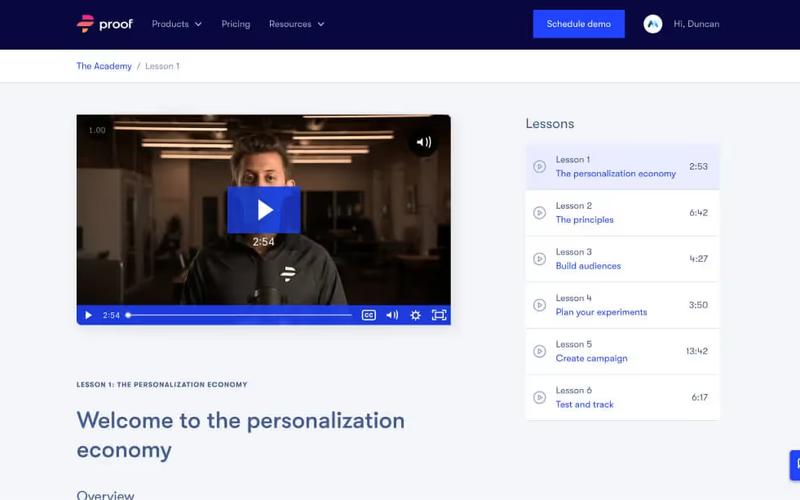Open Lesson 5 Create campaign
Viewport: 800px width, 500px height.
tap(622, 351)
